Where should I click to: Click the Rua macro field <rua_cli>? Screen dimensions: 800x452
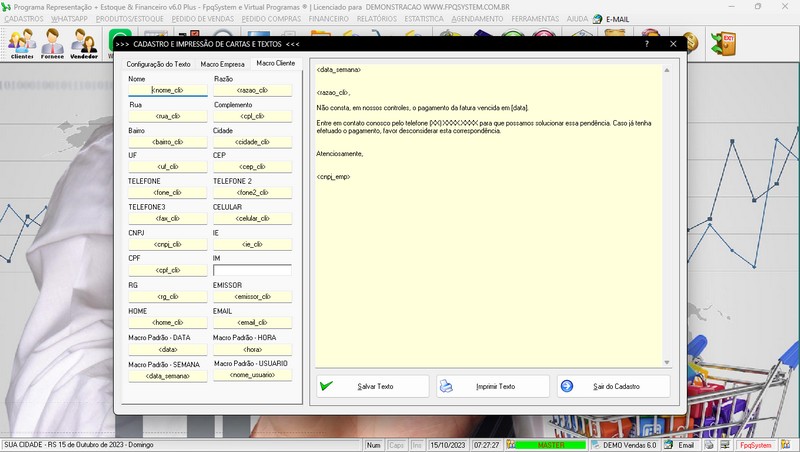pos(168,116)
